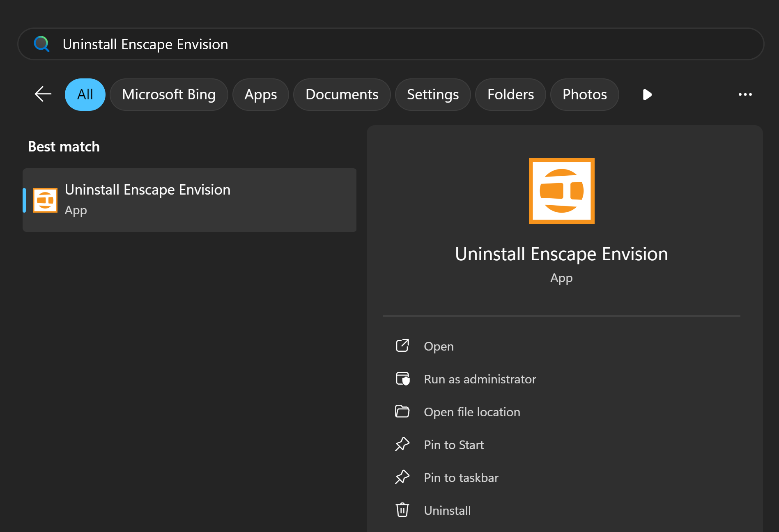
Task: Click the search magnifier icon
Action: [x=41, y=44]
